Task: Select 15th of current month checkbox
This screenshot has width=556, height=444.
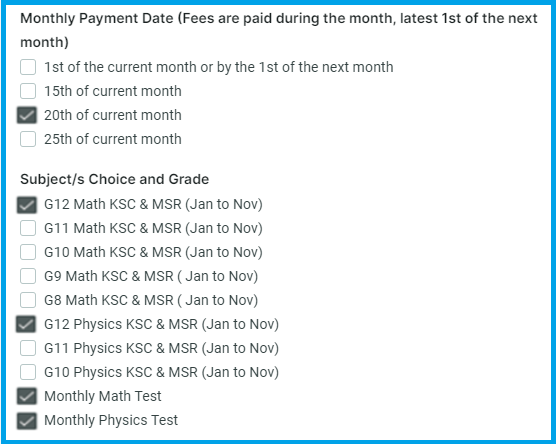Action: (28, 91)
